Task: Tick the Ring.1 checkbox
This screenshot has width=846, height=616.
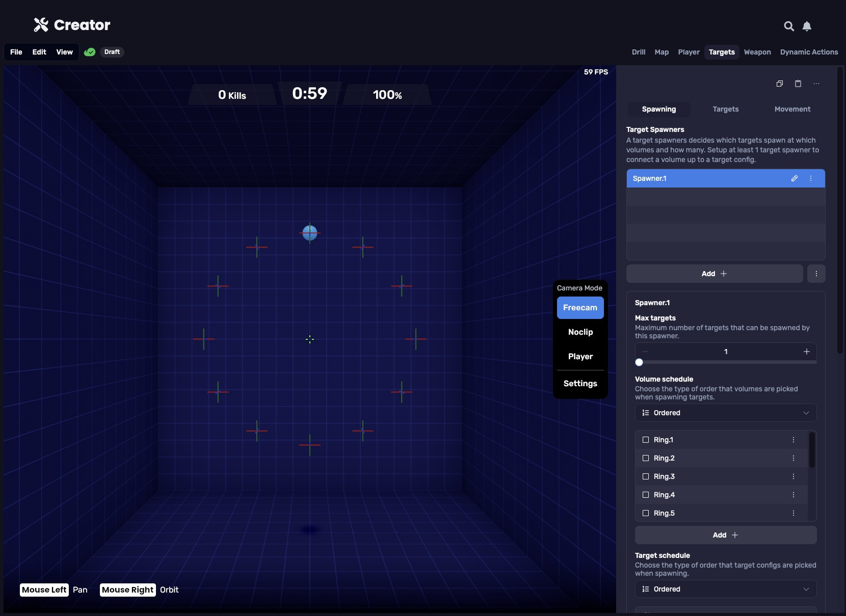Action: pos(646,440)
